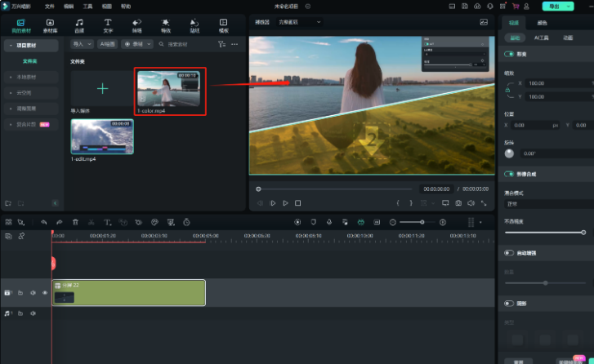
Task: Click the fullscreen expand icon below preview
Action: tap(484, 202)
